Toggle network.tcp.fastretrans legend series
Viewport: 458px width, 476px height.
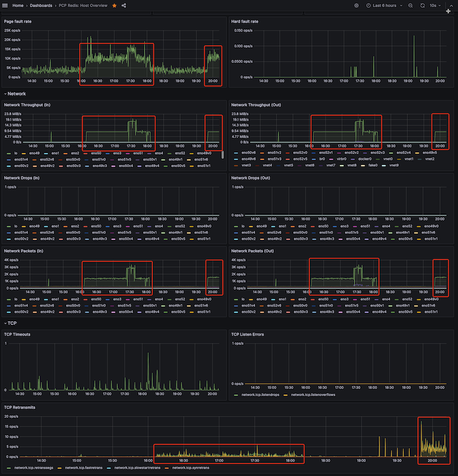pos(83,468)
